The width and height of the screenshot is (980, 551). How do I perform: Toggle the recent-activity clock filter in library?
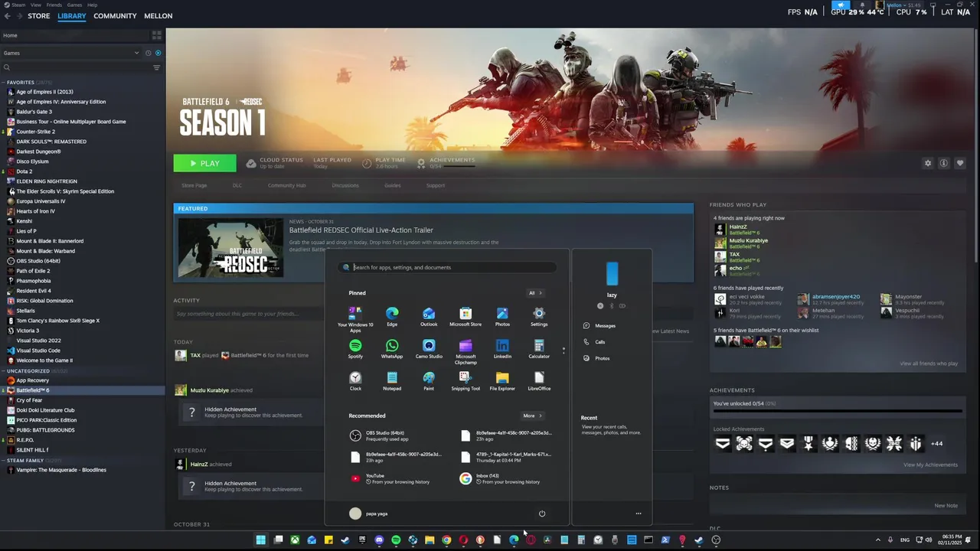tap(149, 53)
